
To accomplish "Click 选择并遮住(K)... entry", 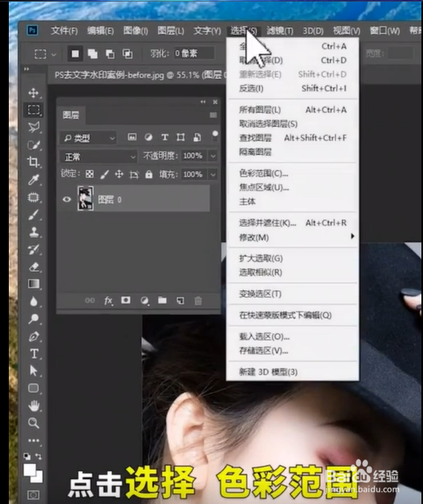I will 293,223.
